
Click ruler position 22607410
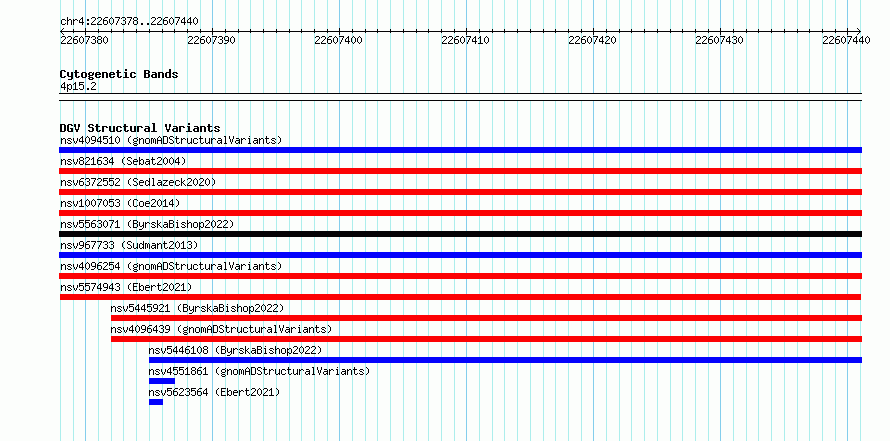point(465,40)
